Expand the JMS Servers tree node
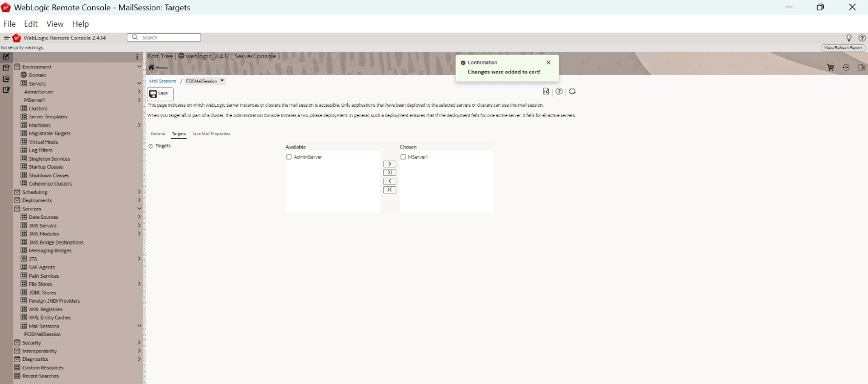 (139, 226)
